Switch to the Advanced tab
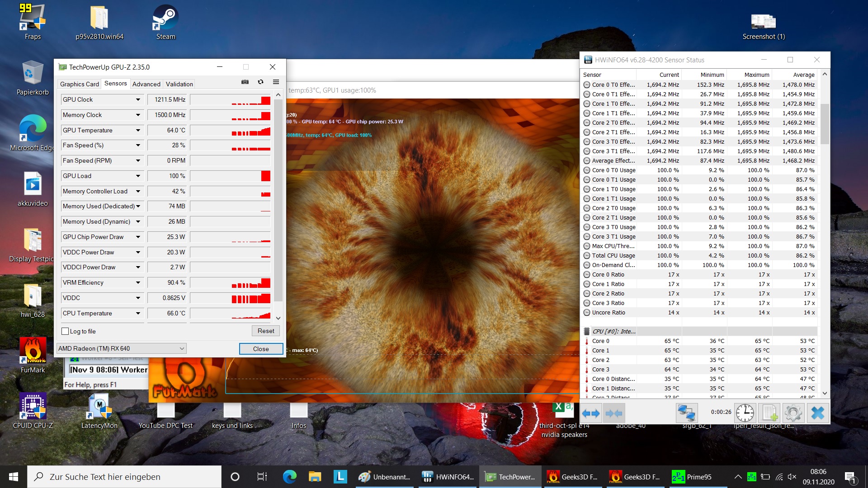The image size is (868, 488). pos(146,84)
